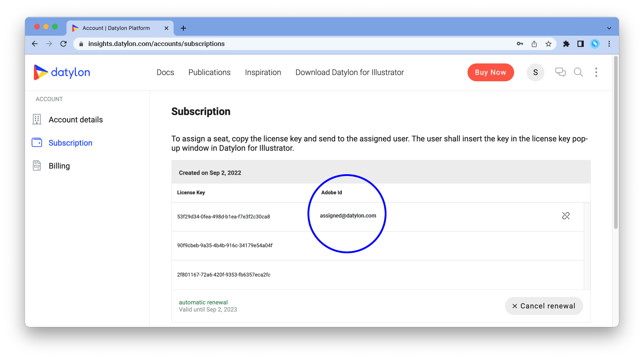Open Chrome's three-dot menu
Image resolution: width=644 pixels, height=360 pixels.
click(x=609, y=44)
